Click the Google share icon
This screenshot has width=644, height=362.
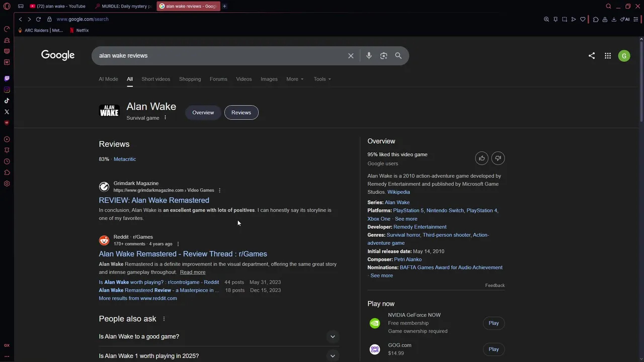pyautogui.click(x=592, y=56)
